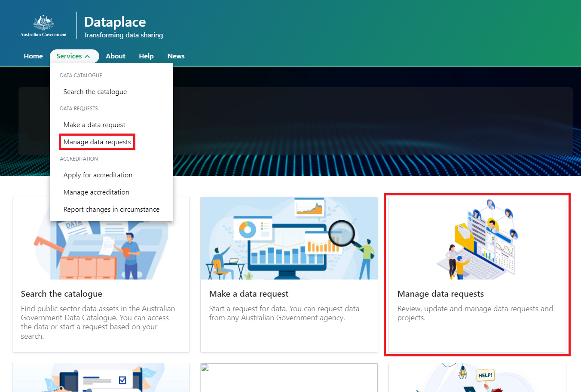This screenshot has width=581, height=392.
Task: Click the Australian Government crest logo
Action: pos(43,26)
